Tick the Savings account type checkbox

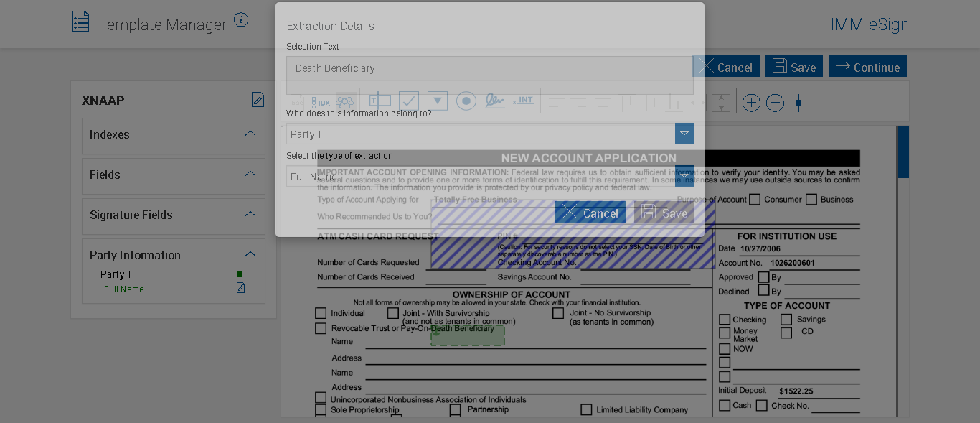pyautogui.click(x=786, y=320)
